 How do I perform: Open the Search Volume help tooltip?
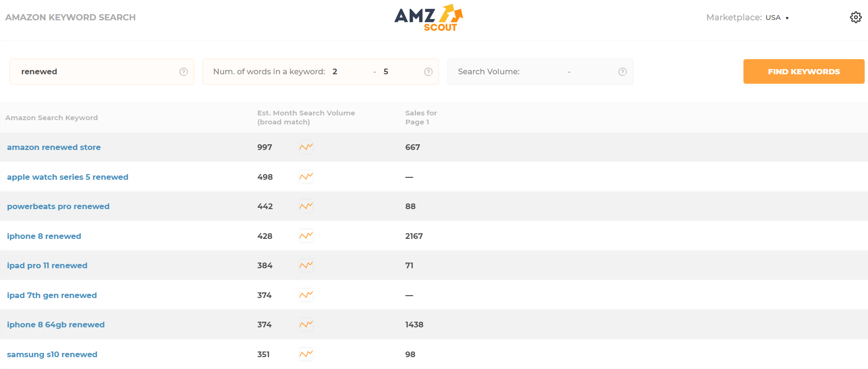[622, 71]
